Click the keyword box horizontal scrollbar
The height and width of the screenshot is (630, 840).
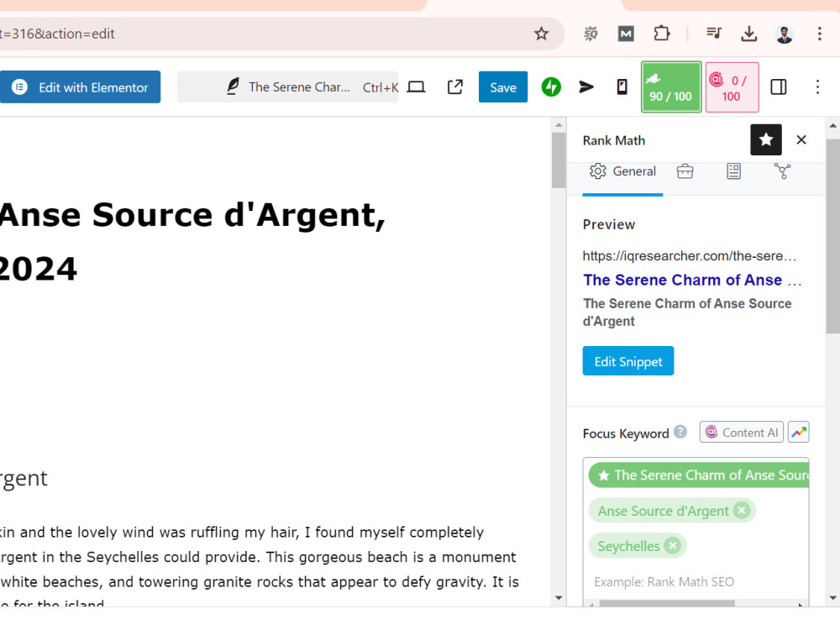(667, 604)
